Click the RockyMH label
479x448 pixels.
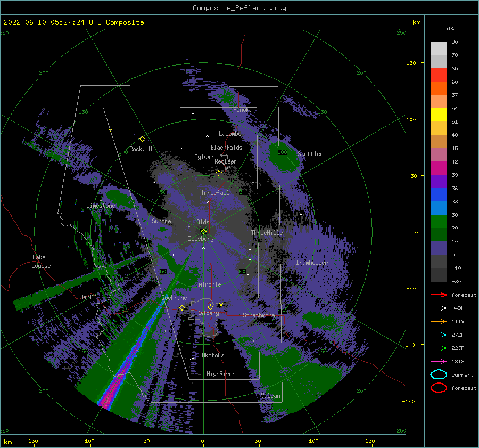141,149
